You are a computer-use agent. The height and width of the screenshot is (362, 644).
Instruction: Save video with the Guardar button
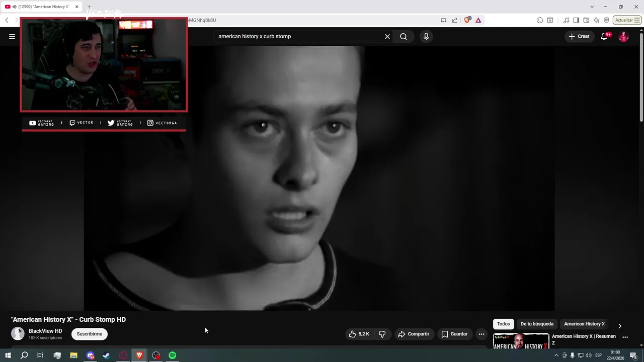coord(455,334)
